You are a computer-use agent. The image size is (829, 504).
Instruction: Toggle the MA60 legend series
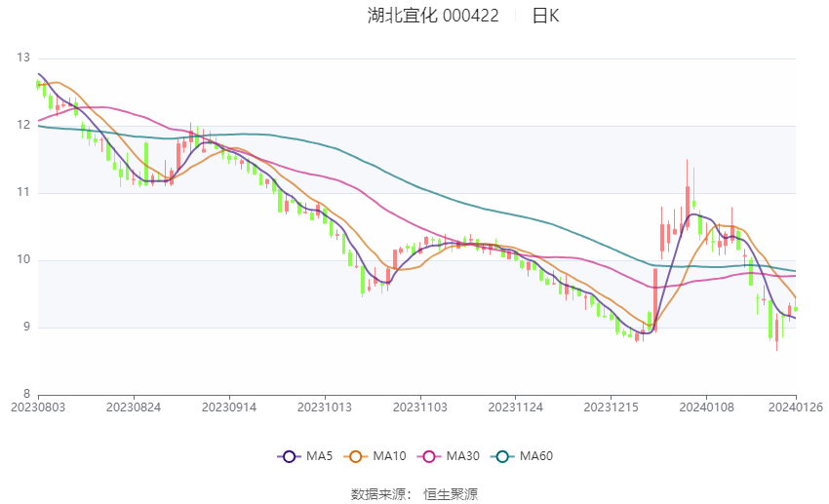(x=522, y=456)
